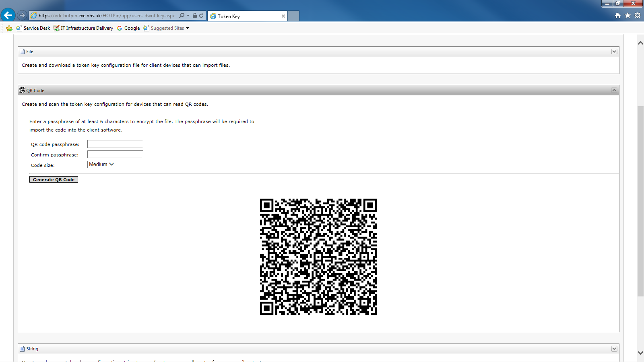Screen dimensions: 644x362
Task: Click the generated QR code image
Action: pos(318,257)
